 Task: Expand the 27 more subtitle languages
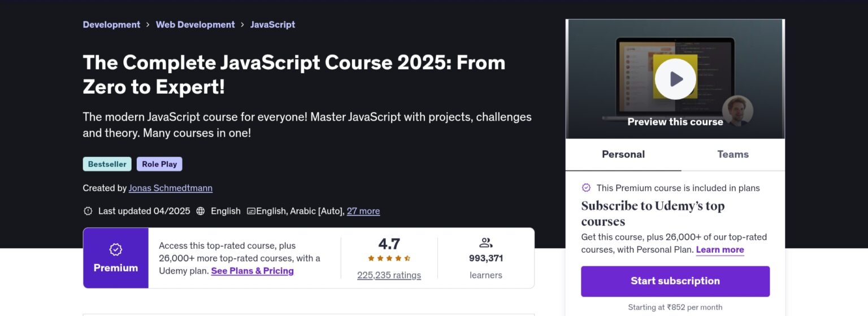[x=363, y=211]
